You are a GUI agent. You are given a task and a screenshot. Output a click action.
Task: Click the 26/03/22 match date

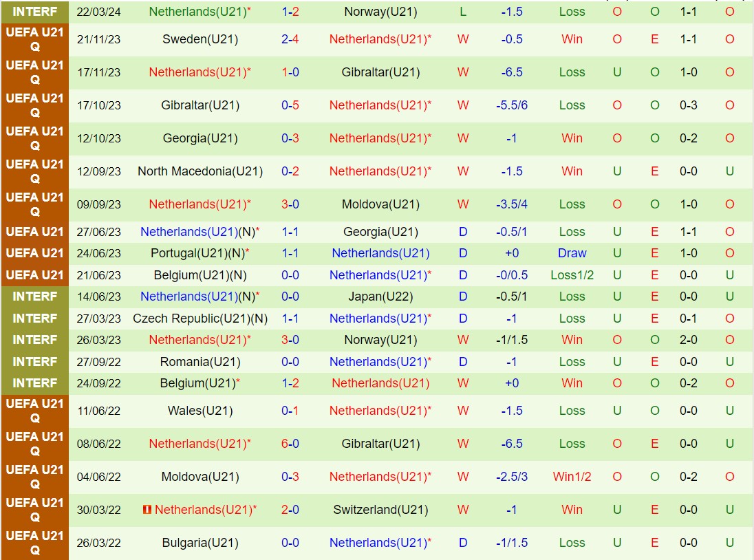coord(99,543)
